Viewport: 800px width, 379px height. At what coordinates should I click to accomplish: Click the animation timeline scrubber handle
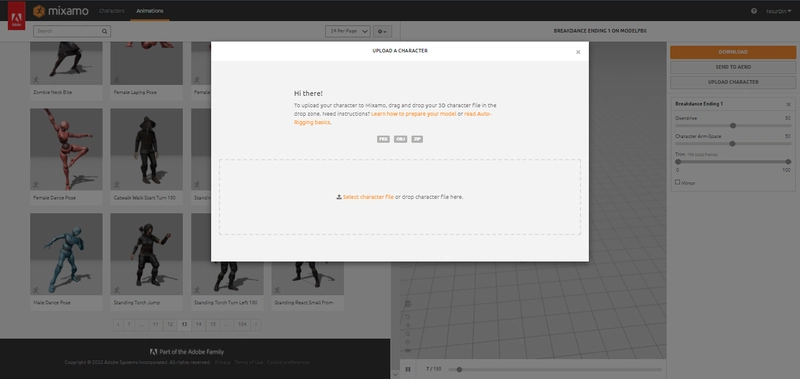pyautogui.click(x=459, y=369)
